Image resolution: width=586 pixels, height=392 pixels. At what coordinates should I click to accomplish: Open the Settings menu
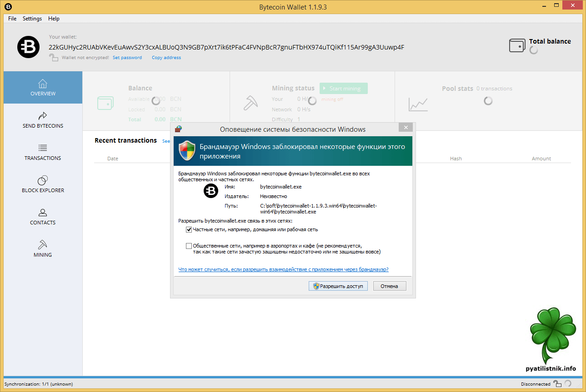[x=32, y=19]
